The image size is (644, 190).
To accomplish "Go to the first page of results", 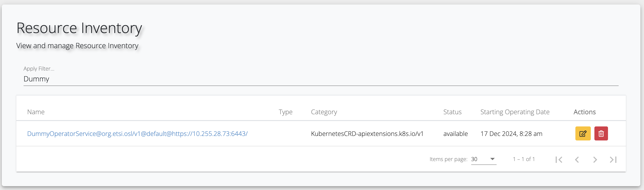I will (559, 159).
